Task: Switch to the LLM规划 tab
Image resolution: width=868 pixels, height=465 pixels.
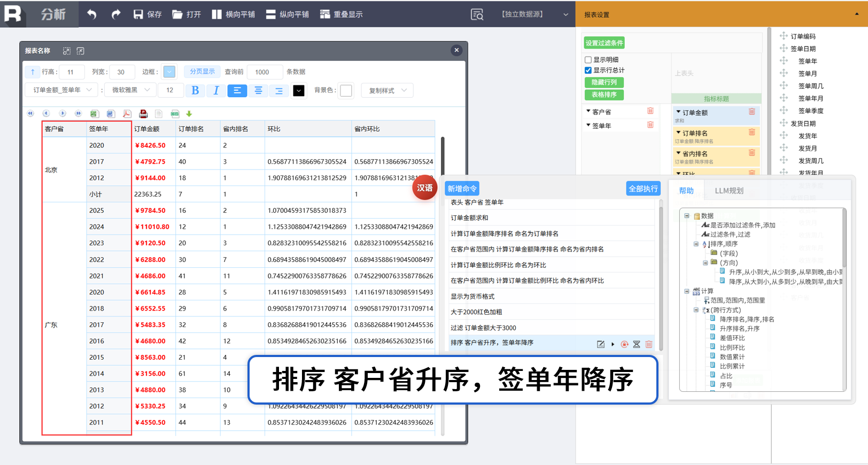Action: click(x=729, y=191)
